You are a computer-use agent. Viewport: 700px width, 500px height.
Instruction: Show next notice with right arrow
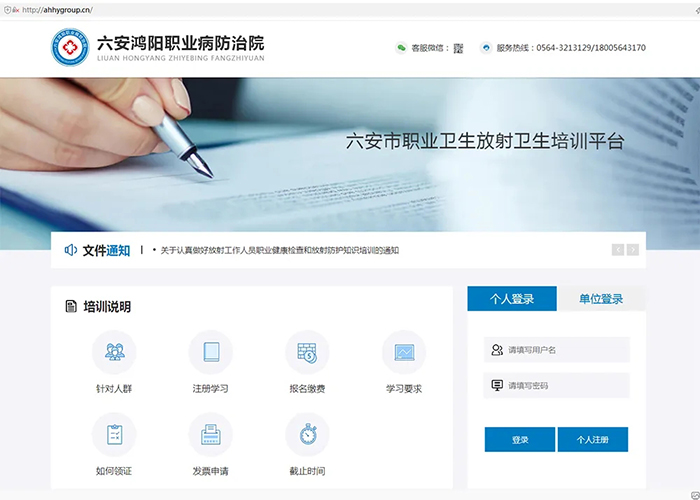pyautogui.click(x=633, y=250)
